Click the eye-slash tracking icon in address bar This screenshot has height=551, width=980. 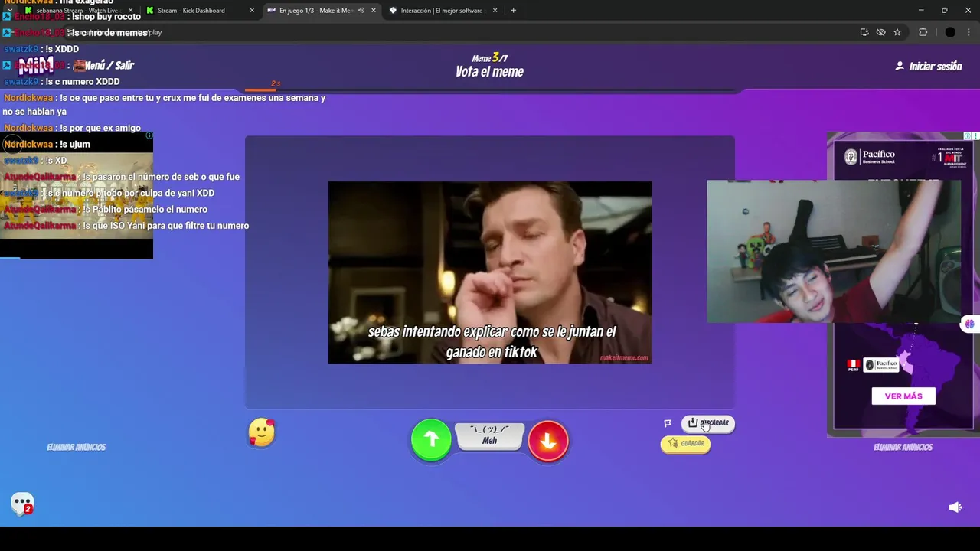click(880, 32)
